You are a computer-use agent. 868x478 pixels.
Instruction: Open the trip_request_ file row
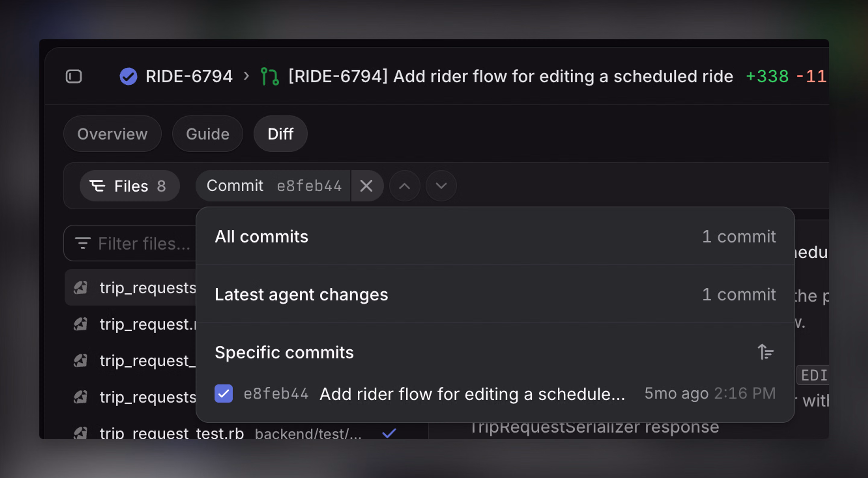[131, 361]
